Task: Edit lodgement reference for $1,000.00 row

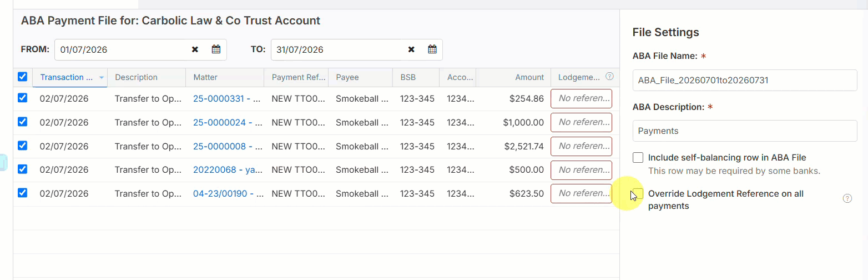Action: (581, 122)
